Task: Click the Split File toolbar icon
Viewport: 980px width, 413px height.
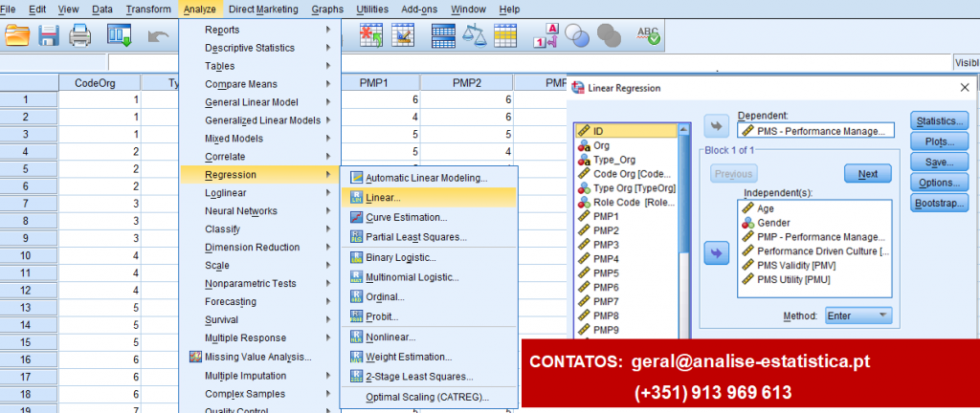Action: click(x=444, y=35)
